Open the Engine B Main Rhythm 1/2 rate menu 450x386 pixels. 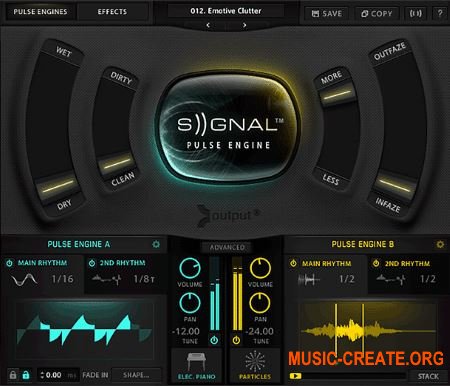pyautogui.click(x=347, y=279)
